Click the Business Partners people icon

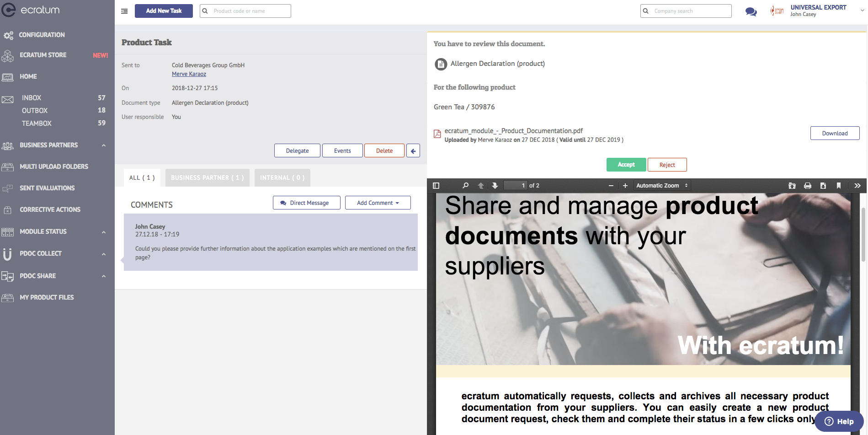[x=8, y=145]
